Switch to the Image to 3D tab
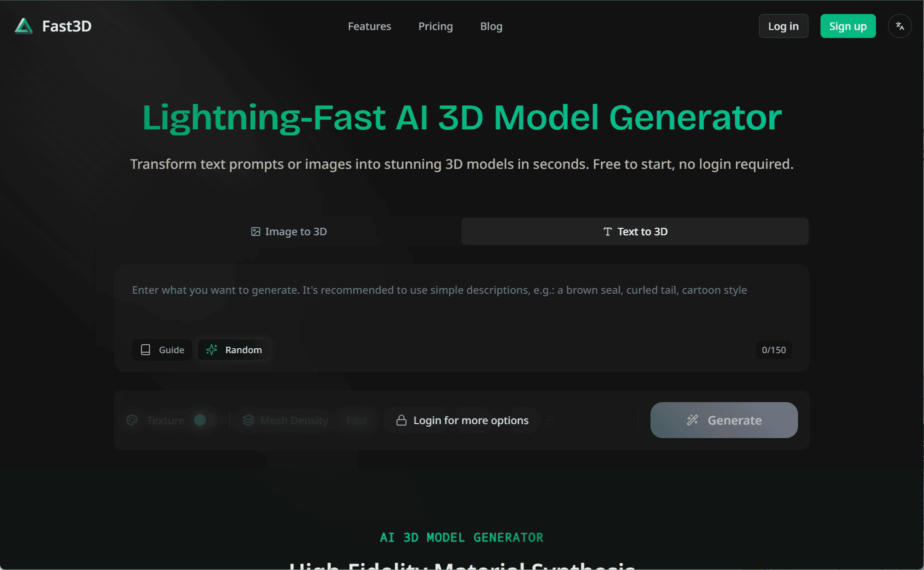Image resolution: width=924 pixels, height=570 pixels. 289,231
